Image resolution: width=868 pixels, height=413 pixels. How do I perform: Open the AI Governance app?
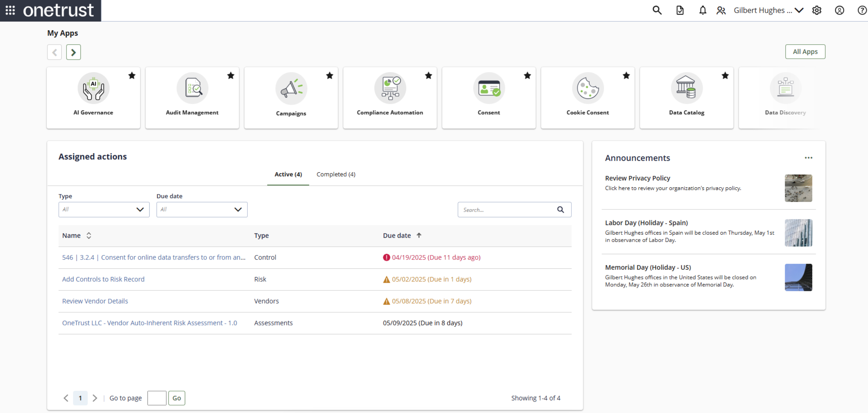(93, 98)
